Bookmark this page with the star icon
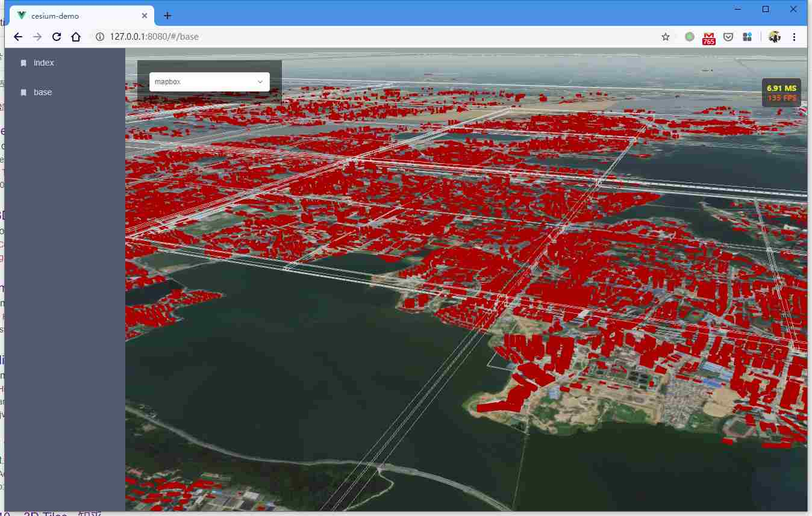 [666, 37]
